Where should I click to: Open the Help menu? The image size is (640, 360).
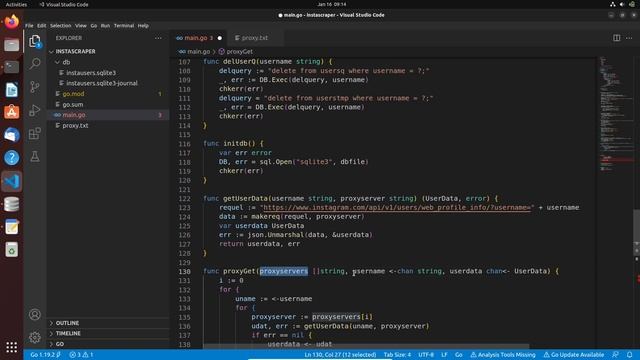pos(143,26)
